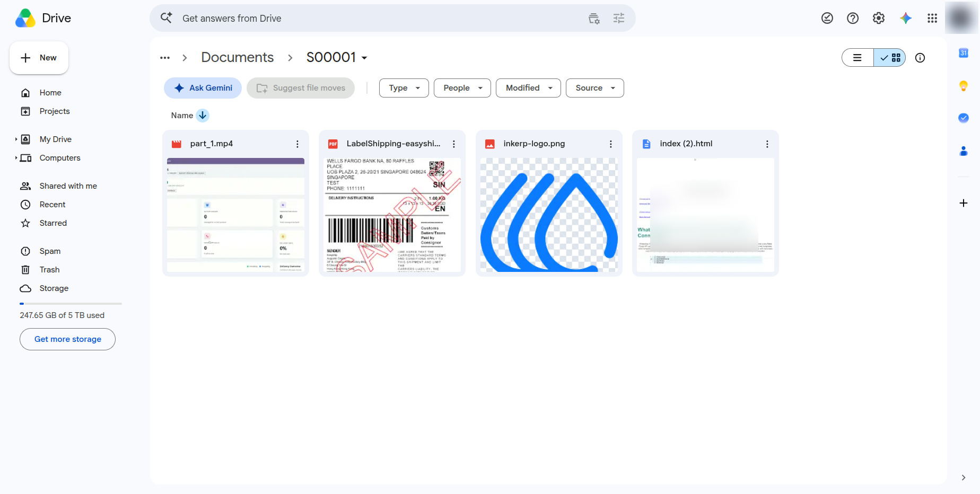Screen dimensions: 980x494
Task: Open the Settings gear
Action: coord(879,18)
